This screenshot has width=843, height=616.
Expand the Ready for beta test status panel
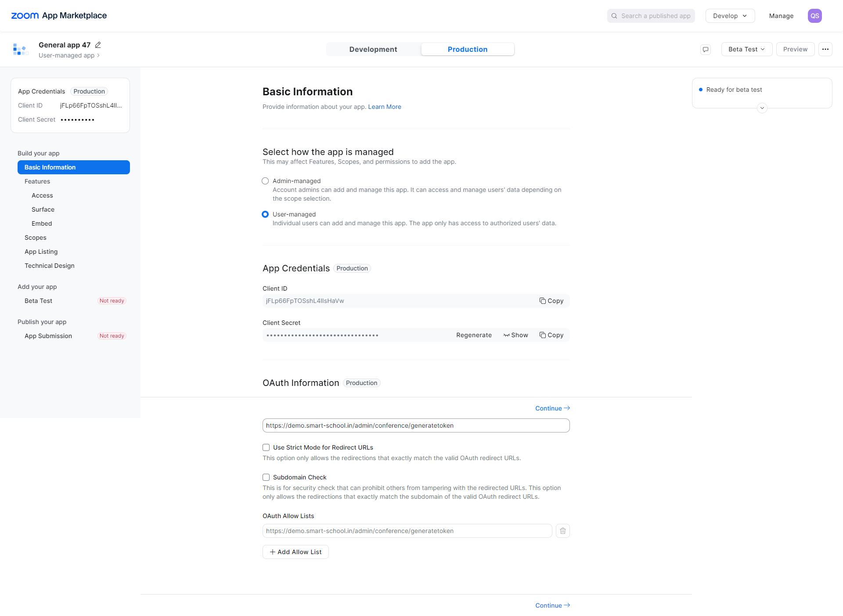click(x=761, y=108)
